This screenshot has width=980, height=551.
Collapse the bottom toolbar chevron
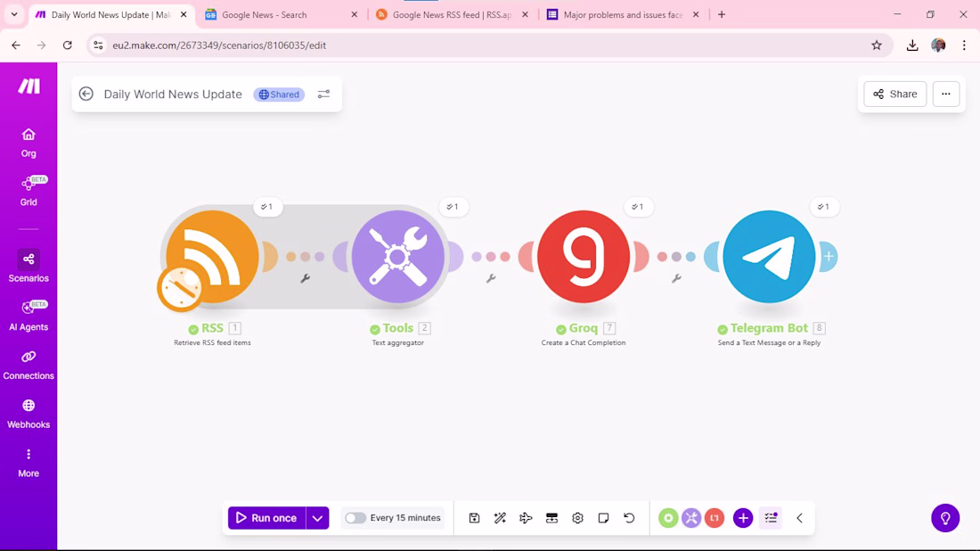coord(799,518)
